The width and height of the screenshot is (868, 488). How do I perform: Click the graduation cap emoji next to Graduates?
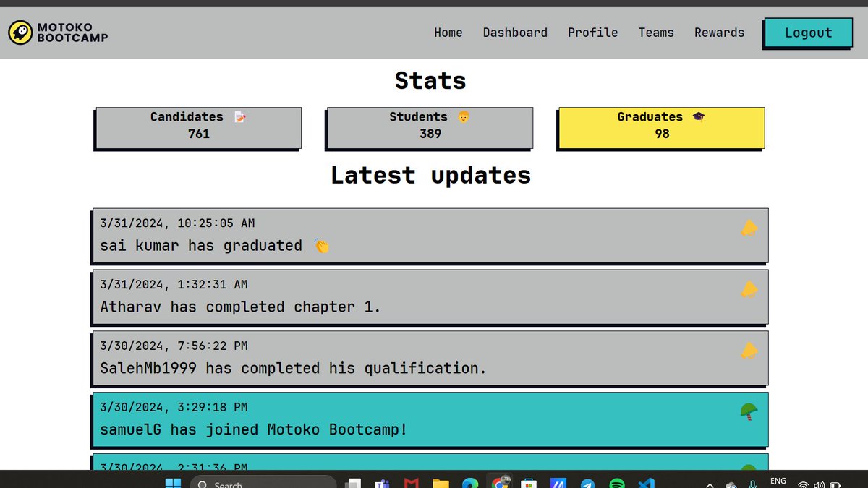pyautogui.click(x=698, y=117)
